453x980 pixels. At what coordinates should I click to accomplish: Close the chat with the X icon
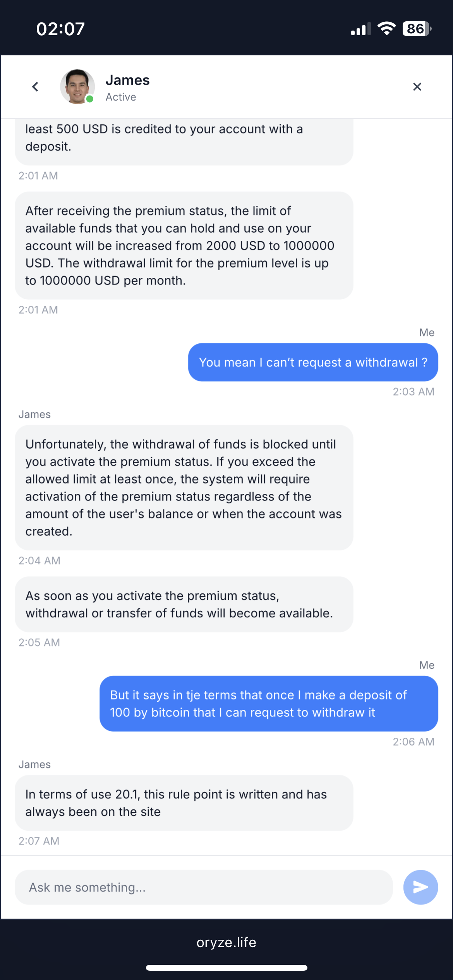point(417,87)
